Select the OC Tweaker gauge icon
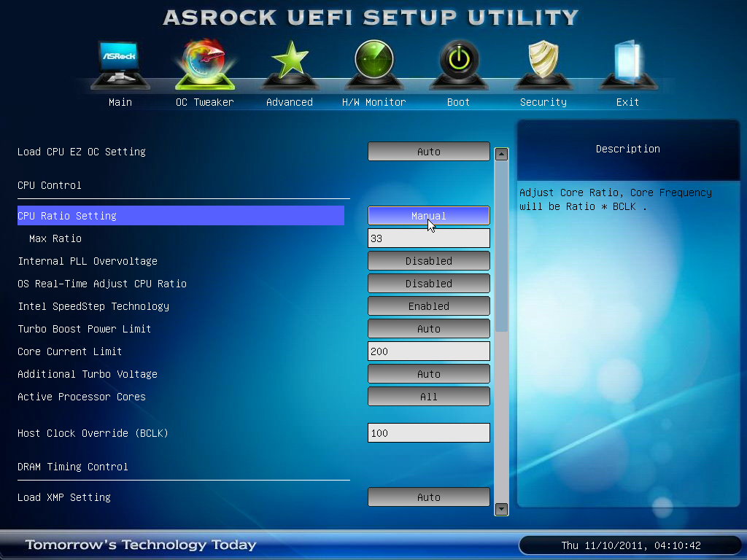Viewport: 747px width, 560px height. pos(205,65)
